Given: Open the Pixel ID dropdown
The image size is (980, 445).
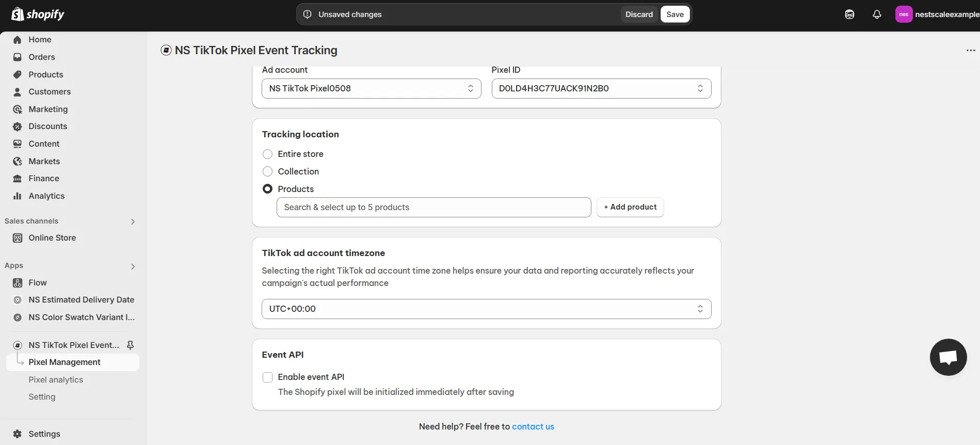Looking at the screenshot, I should (601, 88).
